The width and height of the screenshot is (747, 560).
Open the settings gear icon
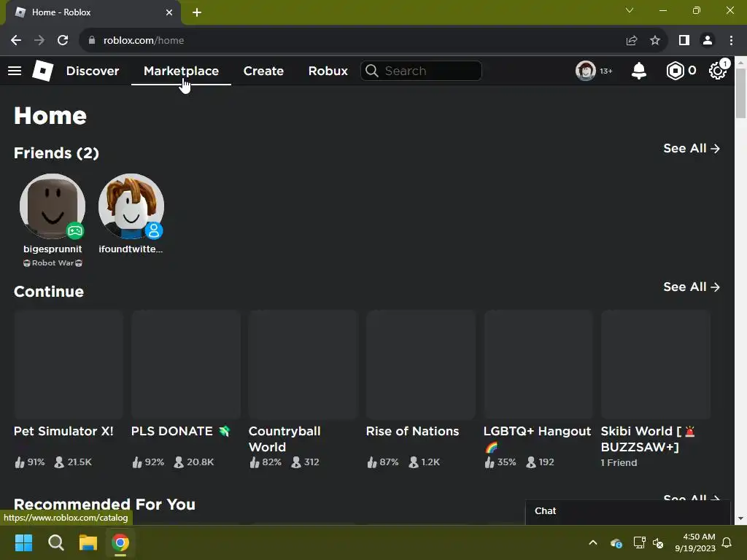click(x=718, y=71)
